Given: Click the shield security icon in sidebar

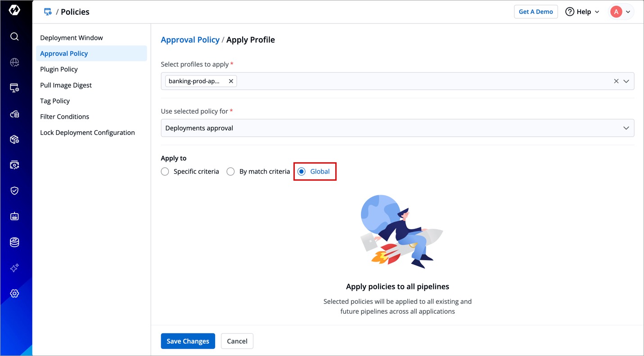Looking at the screenshot, I should point(14,191).
